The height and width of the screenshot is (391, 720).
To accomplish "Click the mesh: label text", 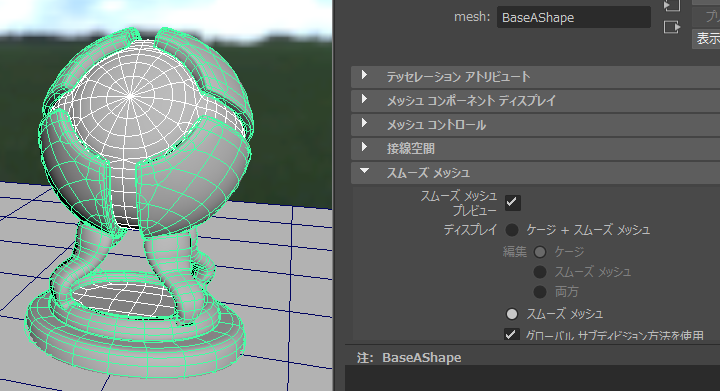I will point(472,17).
